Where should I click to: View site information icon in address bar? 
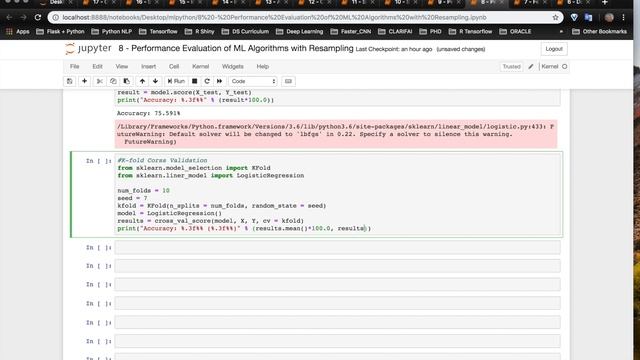click(56, 18)
